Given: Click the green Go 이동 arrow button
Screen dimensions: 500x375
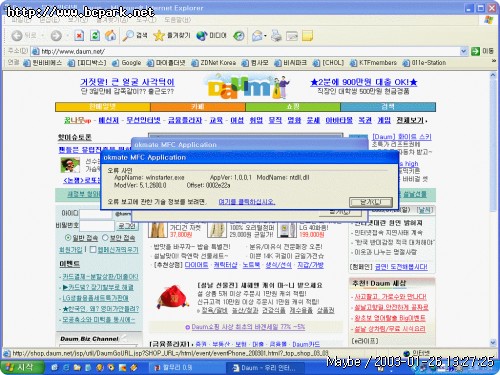Looking at the screenshot, I should pyautogui.click(x=482, y=51).
